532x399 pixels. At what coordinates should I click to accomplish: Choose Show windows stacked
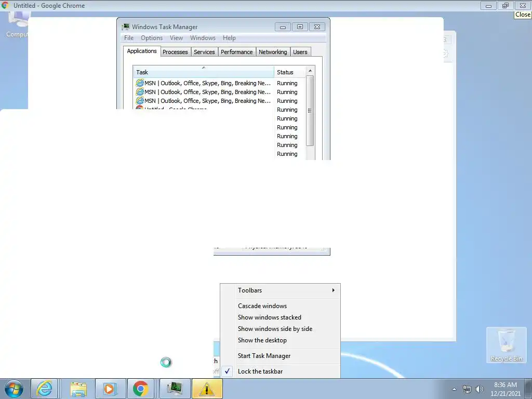(270, 317)
